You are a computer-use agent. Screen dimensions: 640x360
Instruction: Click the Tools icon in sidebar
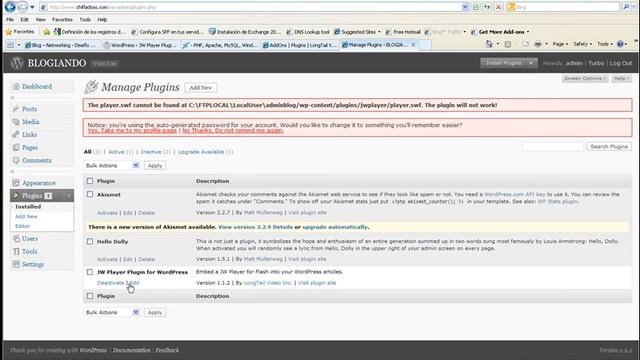click(16, 251)
